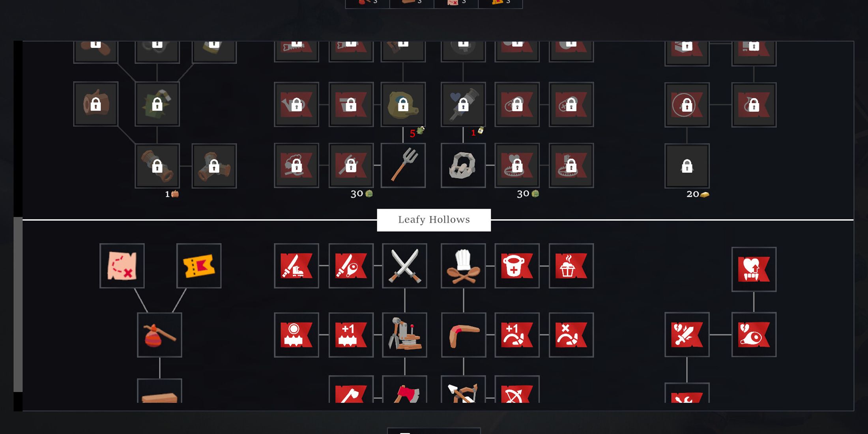Choose the chef hat cooking node

(463, 266)
